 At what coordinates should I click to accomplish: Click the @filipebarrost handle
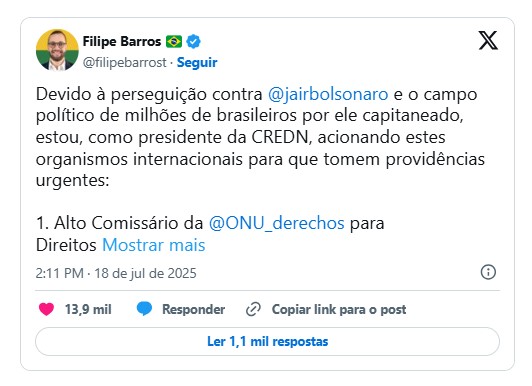pos(125,62)
